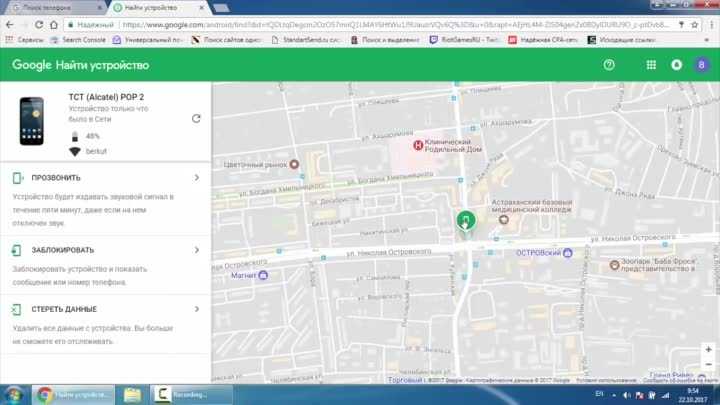Image resolution: width=720 pixels, height=405 pixels.
Task: Open the Условия использования map link
Action: coord(606,380)
